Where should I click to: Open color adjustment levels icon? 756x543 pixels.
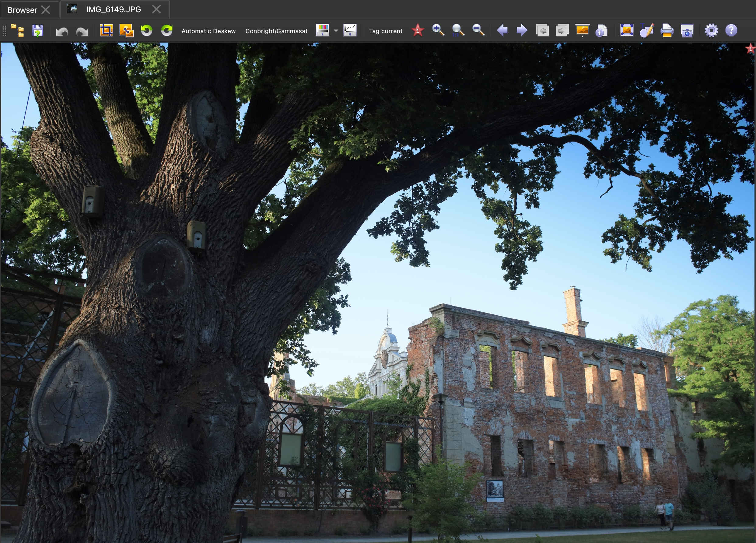[322, 30]
